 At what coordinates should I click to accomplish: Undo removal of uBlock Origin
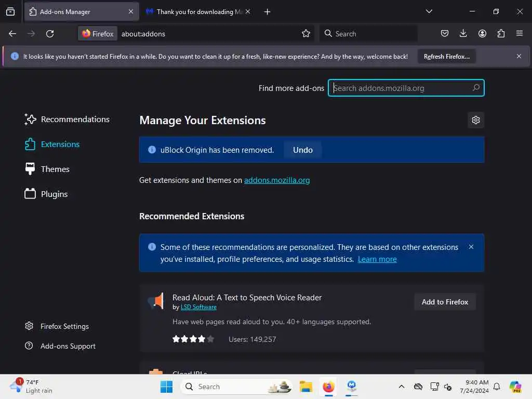pos(303,150)
